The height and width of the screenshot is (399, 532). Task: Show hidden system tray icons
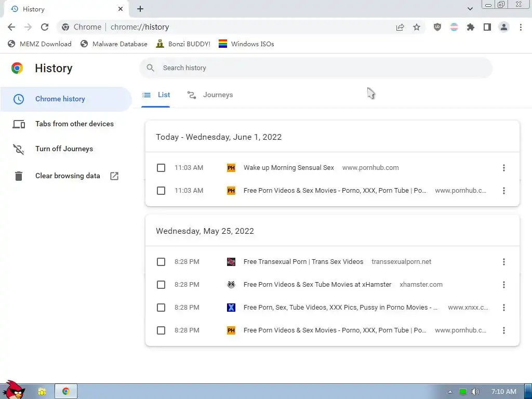[x=450, y=392]
